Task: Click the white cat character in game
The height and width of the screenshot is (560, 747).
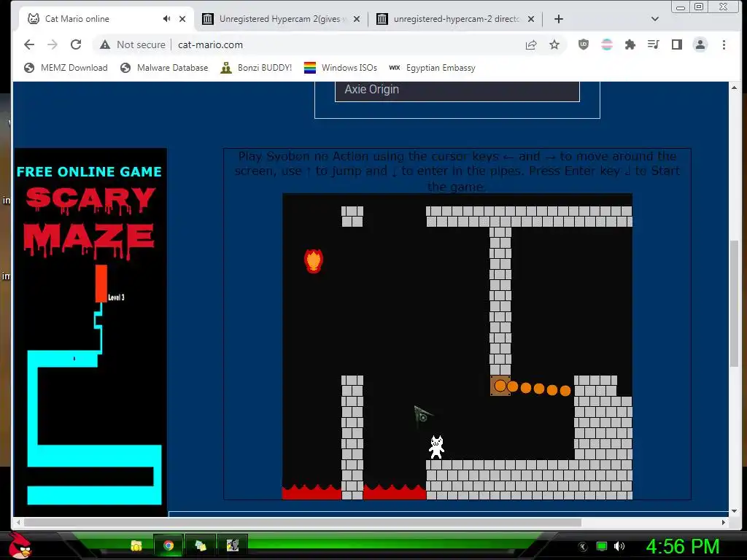Action: [436, 447]
